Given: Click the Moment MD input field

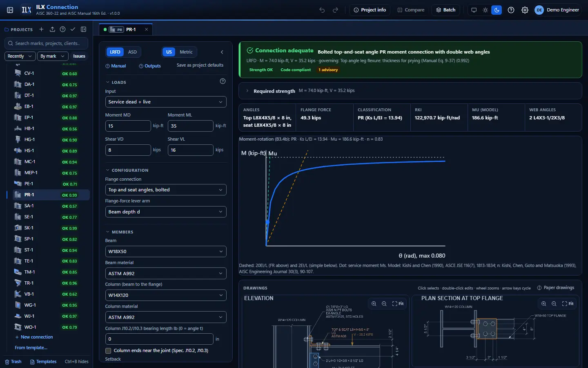Looking at the screenshot, I should pyautogui.click(x=128, y=126).
